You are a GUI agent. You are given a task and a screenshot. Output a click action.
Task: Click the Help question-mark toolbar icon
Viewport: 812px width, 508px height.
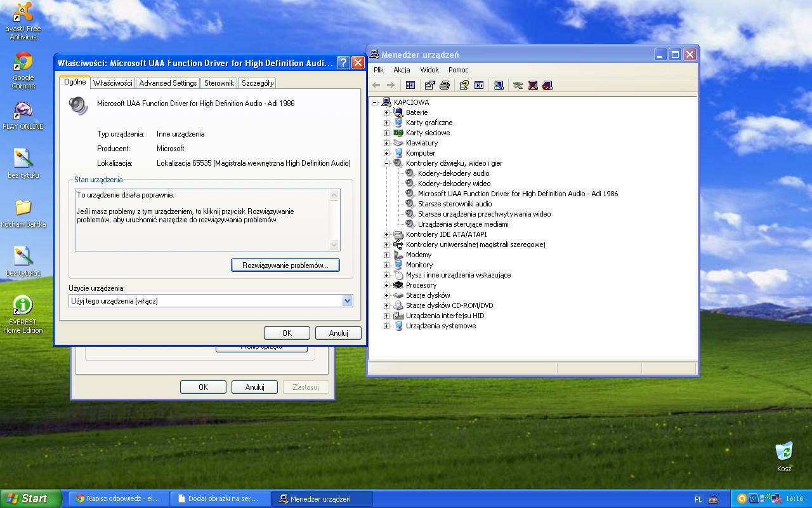click(464, 85)
